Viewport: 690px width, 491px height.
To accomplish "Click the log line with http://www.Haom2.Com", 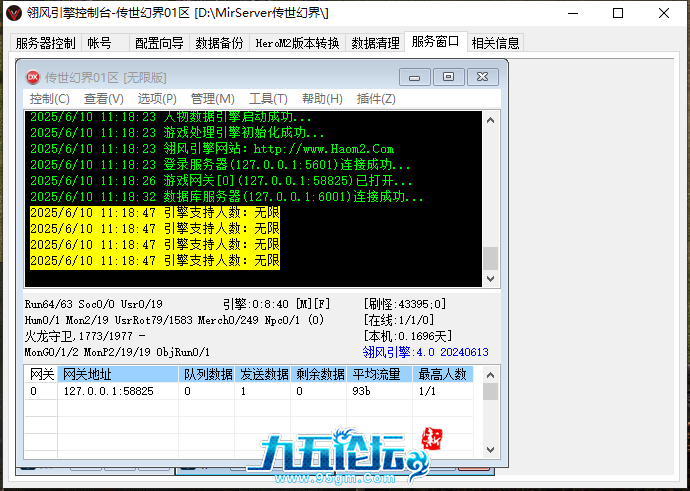I will [212, 149].
